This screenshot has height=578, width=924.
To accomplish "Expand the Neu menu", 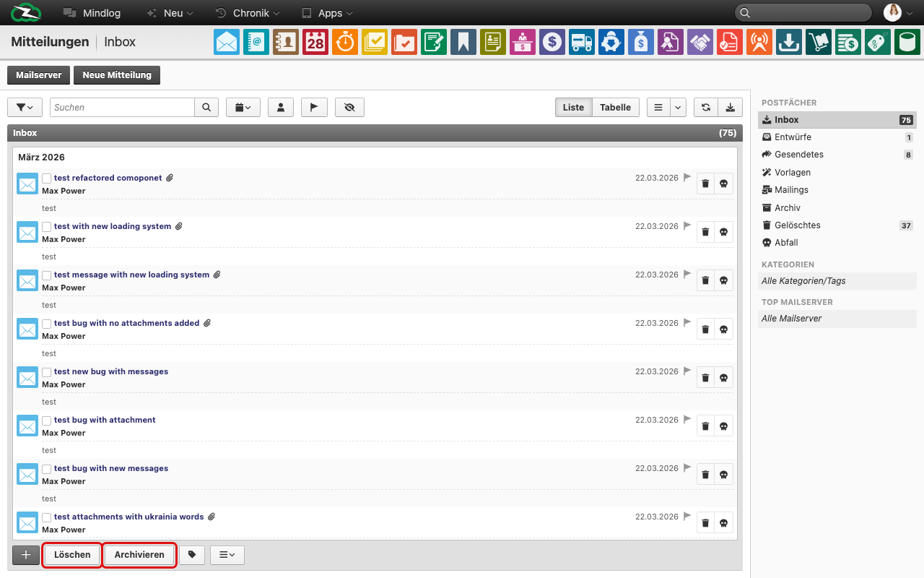I will coord(170,13).
